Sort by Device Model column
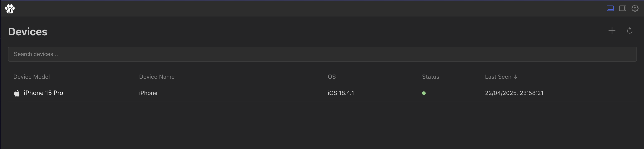Image resolution: width=644 pixels, height=149 pixels. [32, 77]
